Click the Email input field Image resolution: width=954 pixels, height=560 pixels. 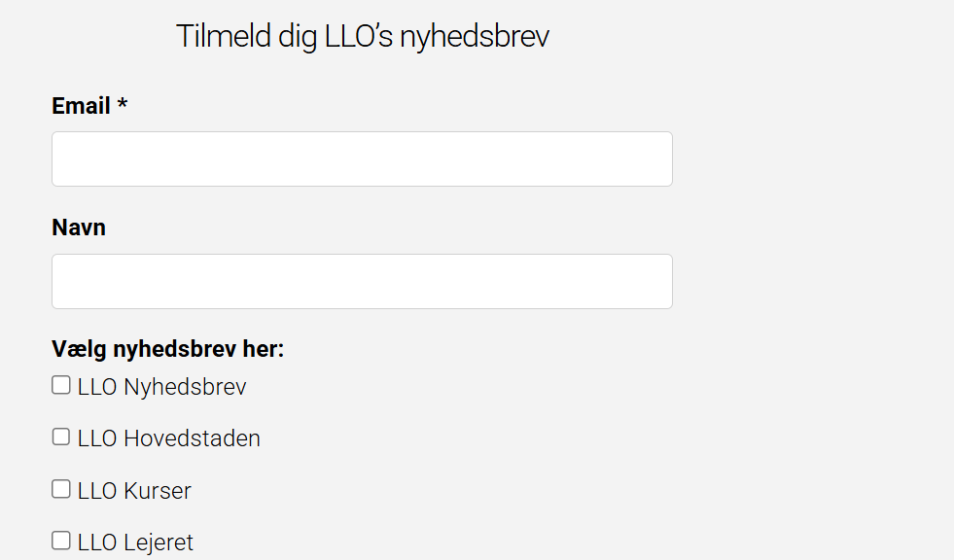[x=362, y=158]
